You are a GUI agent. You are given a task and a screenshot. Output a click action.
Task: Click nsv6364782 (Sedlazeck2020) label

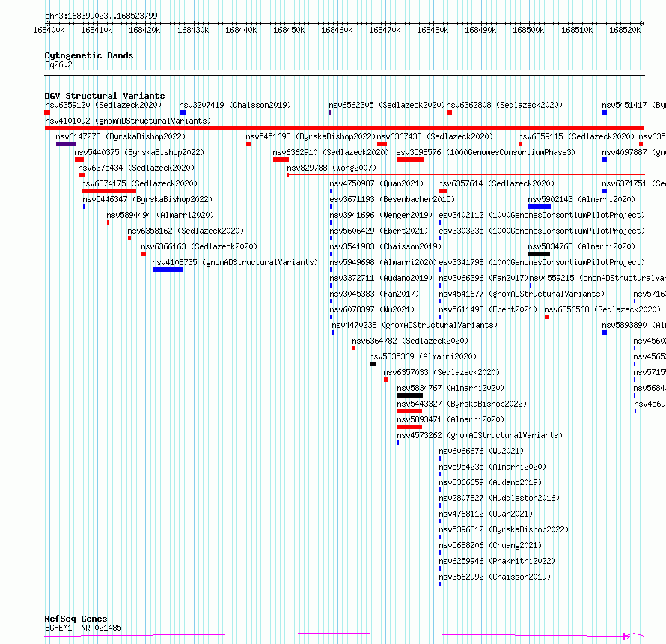[410, 341]
